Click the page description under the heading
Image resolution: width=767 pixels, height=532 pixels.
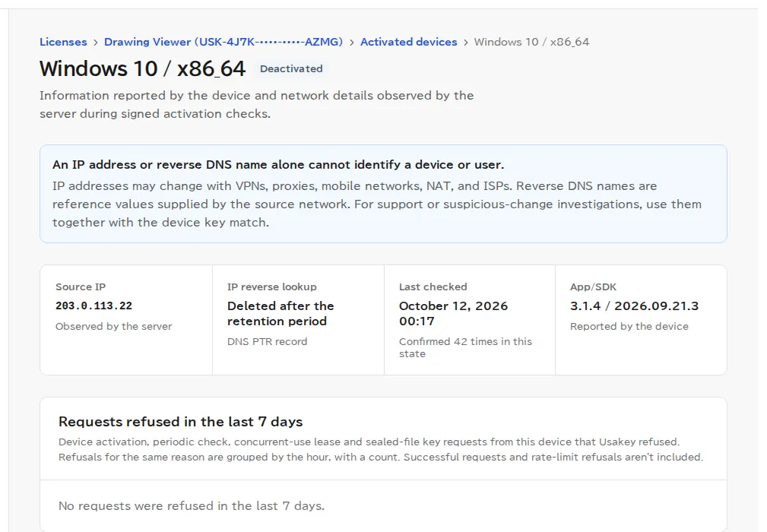click(x=257, y=105)
